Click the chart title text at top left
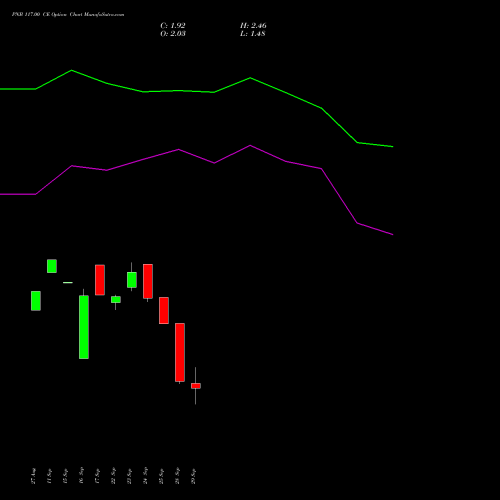Screen dimensions: 500x500 point(68,14)
